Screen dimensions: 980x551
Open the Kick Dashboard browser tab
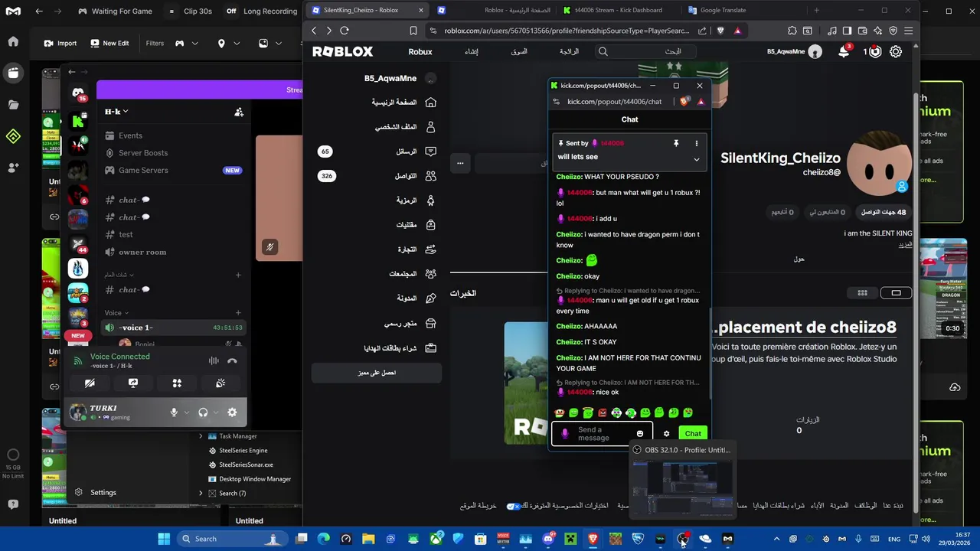point(618,10)
